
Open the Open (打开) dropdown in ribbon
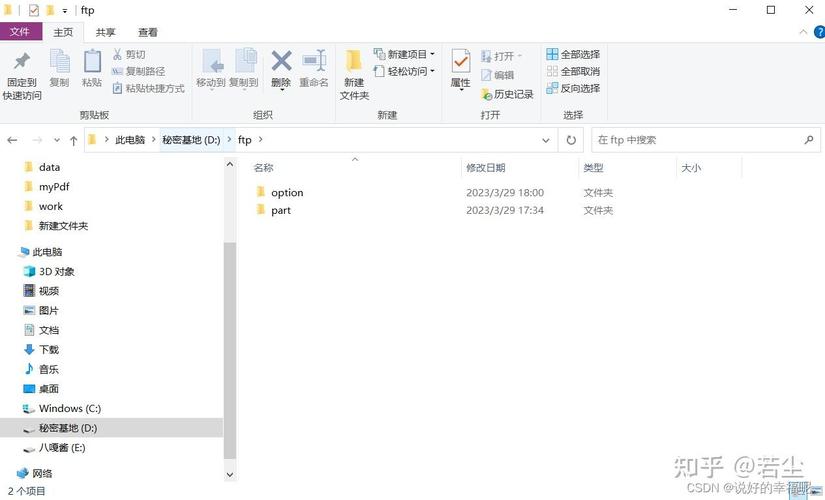[501, 56]
